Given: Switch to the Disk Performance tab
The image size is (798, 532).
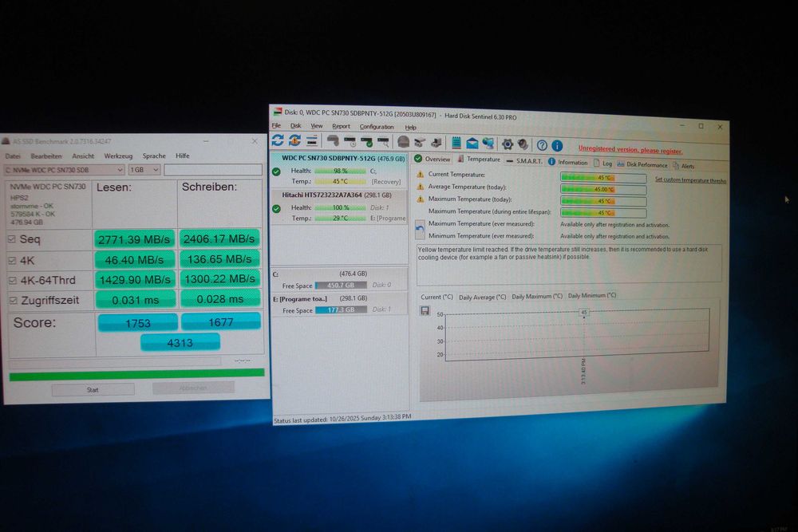Looking at the screenshot, I should (x=642, y=164).
